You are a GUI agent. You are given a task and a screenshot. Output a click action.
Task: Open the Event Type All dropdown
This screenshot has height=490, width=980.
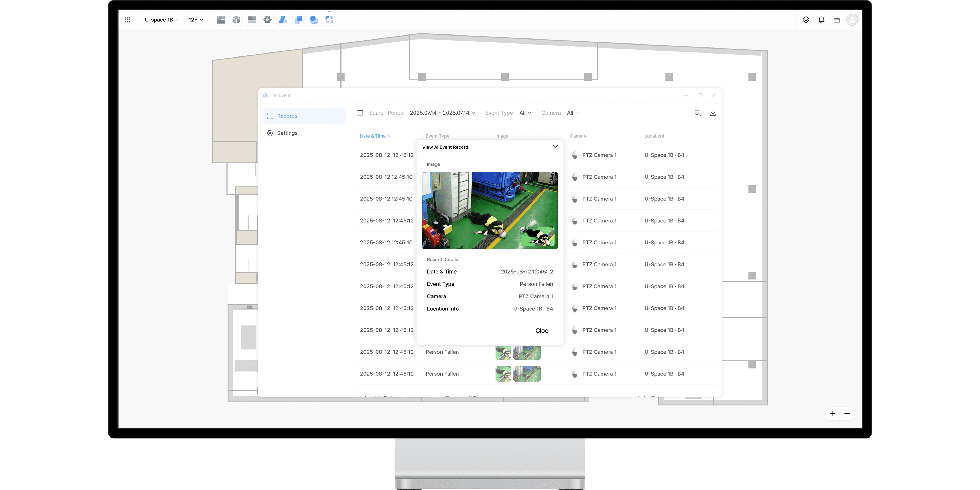click(525, 113)
